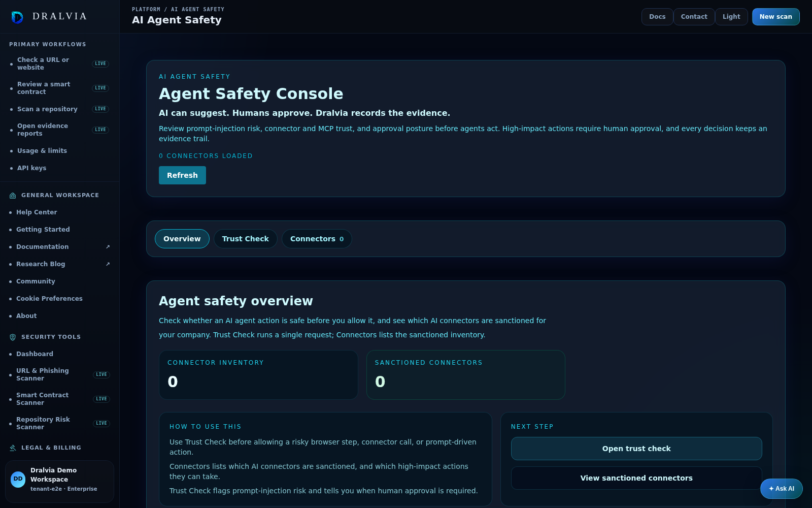Click the '0 CONNECTORS LOADED' text

pyautogui.click(x=206, y=156)
